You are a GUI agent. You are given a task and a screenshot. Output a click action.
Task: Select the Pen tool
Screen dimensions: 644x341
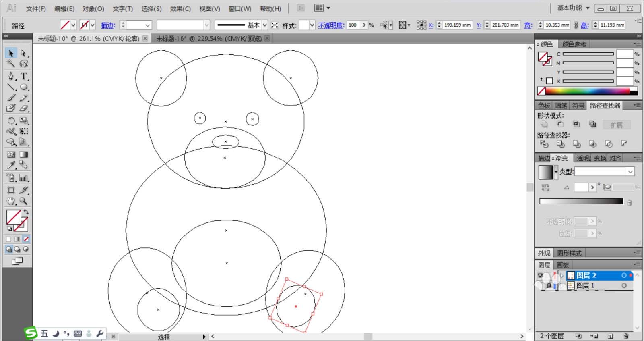tap(11, 76)
